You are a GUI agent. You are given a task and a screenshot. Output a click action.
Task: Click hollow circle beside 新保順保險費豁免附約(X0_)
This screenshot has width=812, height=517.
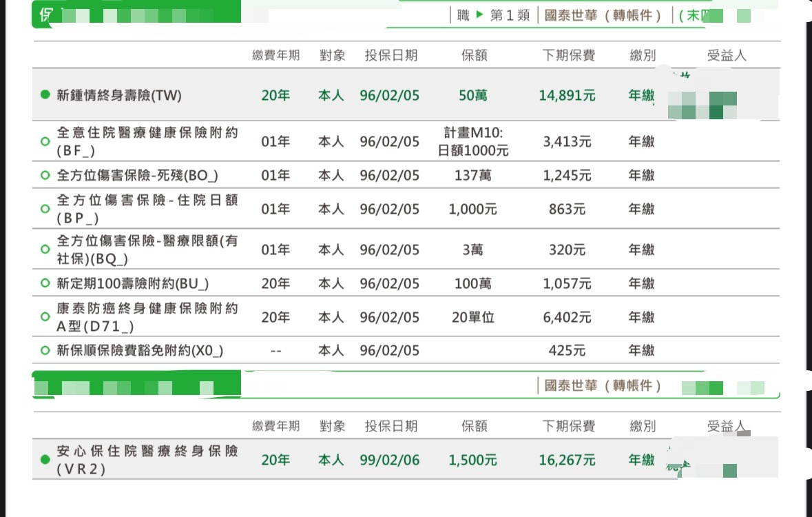[45, 351]
